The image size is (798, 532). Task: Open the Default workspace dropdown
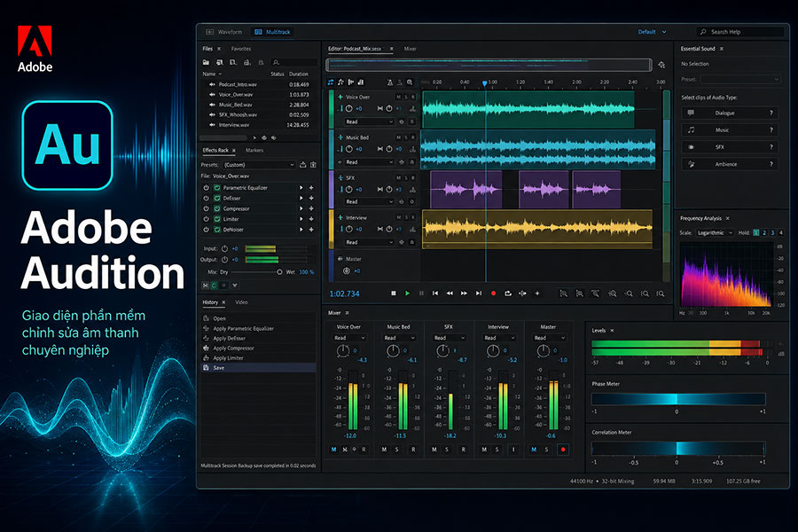(x=652, y=32)
